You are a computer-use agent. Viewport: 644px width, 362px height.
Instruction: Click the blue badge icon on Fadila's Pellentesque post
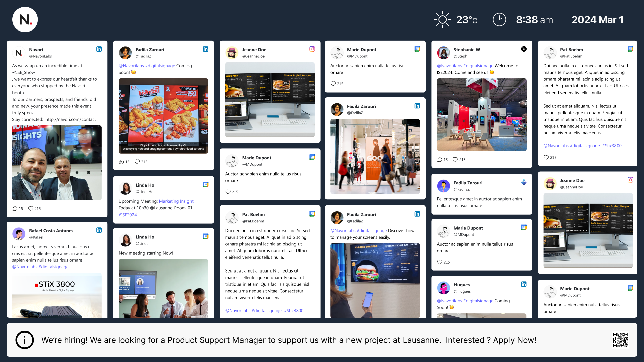tap(524, 182)
